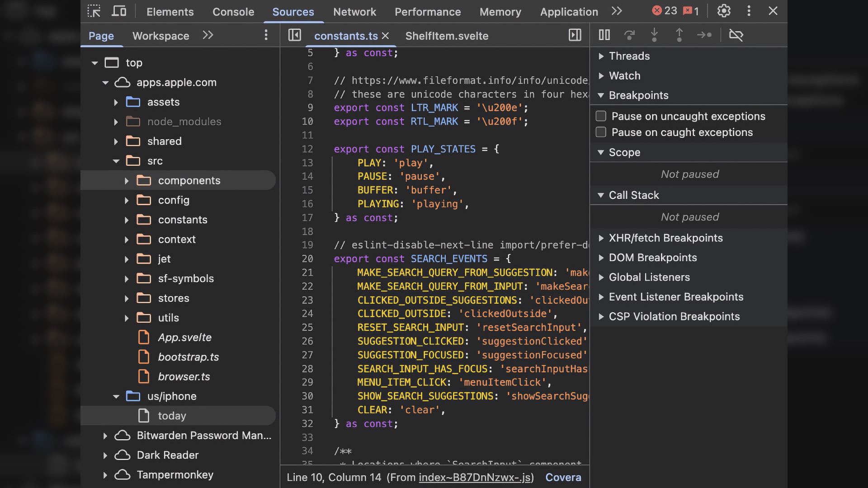Deactivate breakpoints icon
868x488 pixels.
pyautogui.click(x=736, y=35)
